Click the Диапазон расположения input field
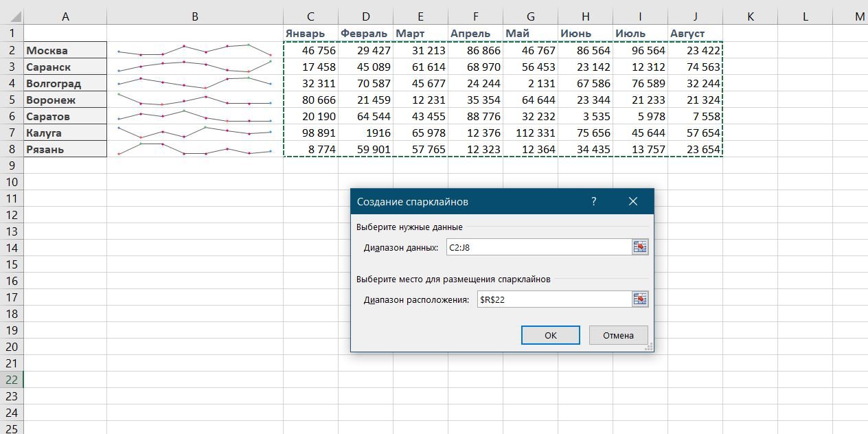 click(x=553, y=299)
